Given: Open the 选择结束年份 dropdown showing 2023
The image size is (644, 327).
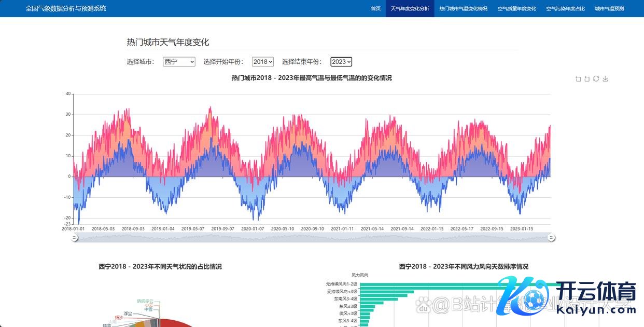Looking at the screenshot, I should pos(341,62).
